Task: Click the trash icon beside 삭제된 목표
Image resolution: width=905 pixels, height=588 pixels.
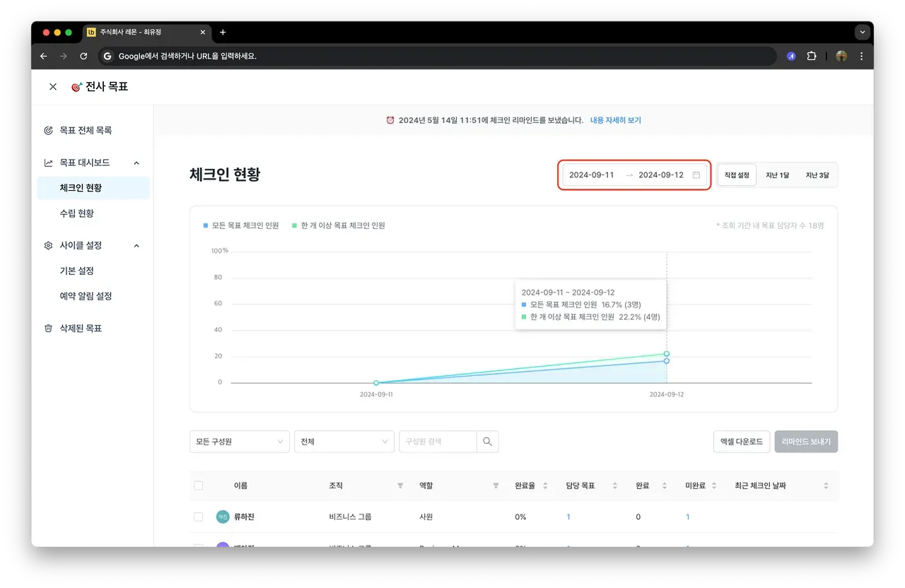Action: 48,329
